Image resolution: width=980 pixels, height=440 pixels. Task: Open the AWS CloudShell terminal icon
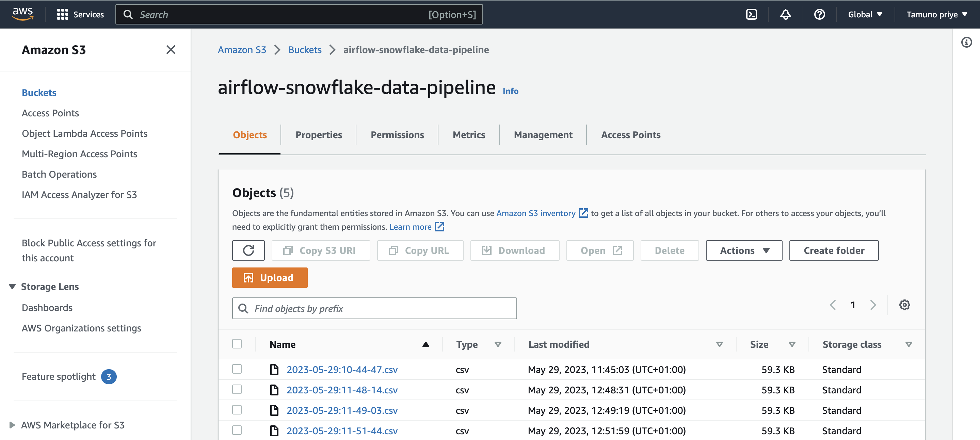pos(751,14)
